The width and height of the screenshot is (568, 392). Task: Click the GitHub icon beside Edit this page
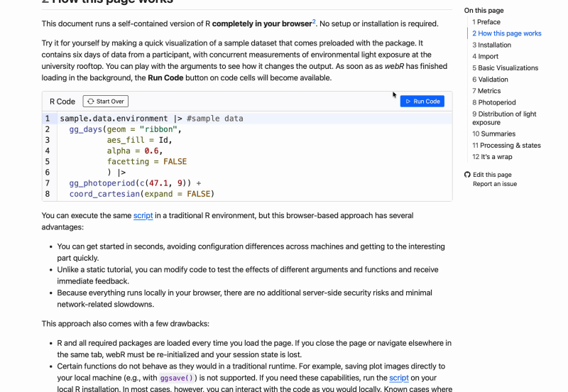click(467, 175)
